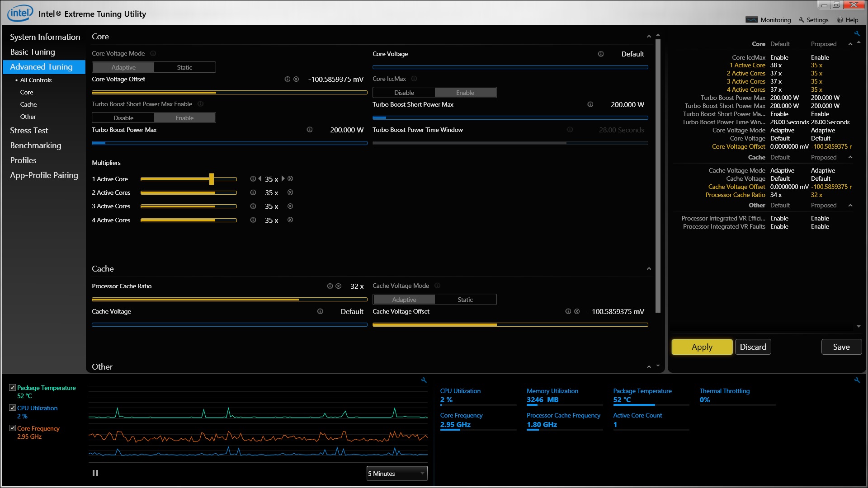Image resolution: width=868 pixels, height=488 pixels.
Task: Reset Cache Voltage Offset x icon
Action: click(x=577, y=311)
